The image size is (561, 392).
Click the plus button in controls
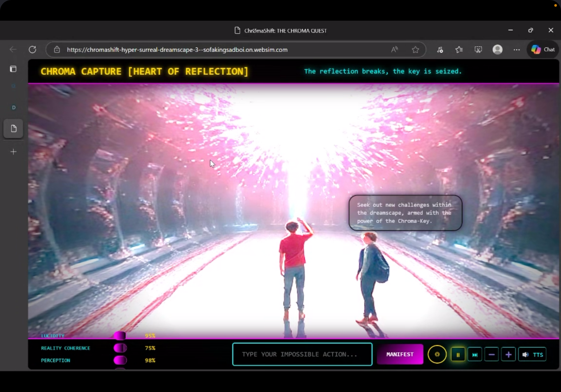point(508,354)
